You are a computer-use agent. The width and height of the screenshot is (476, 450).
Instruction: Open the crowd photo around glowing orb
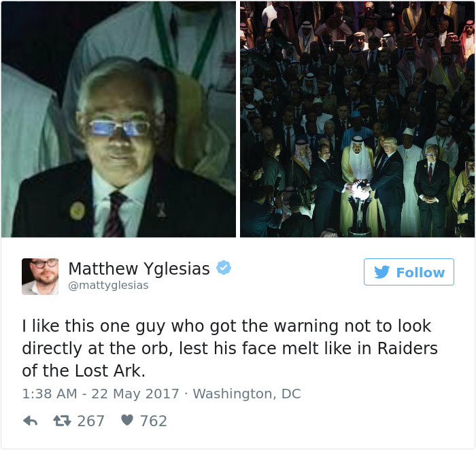tap(358, 119)
